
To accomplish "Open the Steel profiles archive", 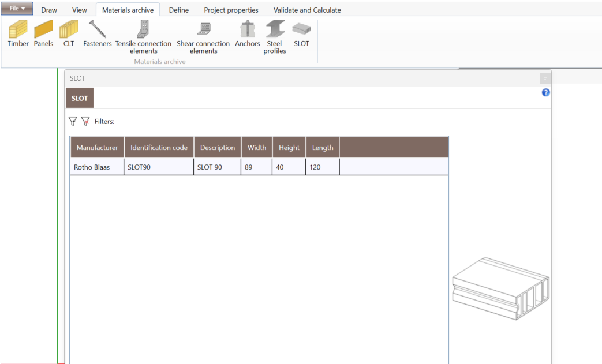I will [x=275, y=37].
